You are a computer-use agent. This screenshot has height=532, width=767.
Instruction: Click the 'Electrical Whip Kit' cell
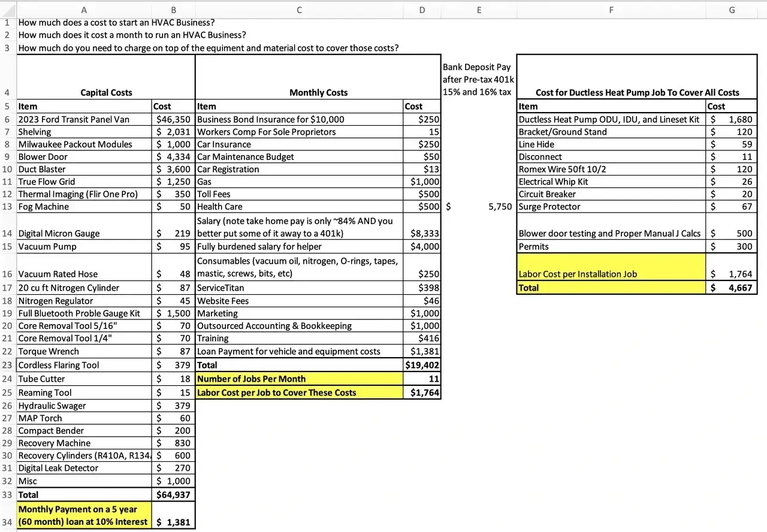(x=611, y=182)
